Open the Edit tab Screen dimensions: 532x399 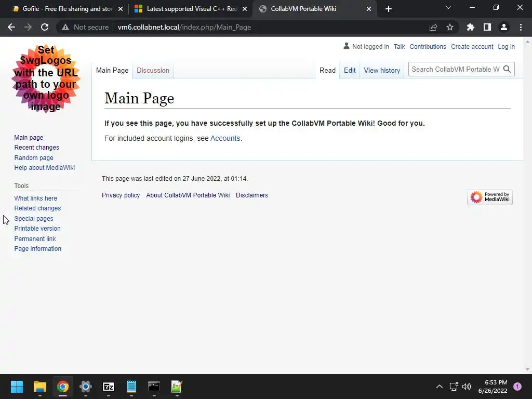coord(350,70)
